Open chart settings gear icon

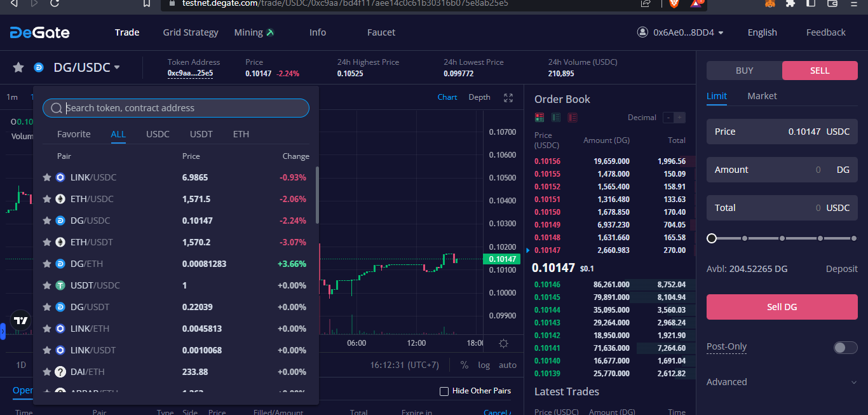(x=504, y=343)
